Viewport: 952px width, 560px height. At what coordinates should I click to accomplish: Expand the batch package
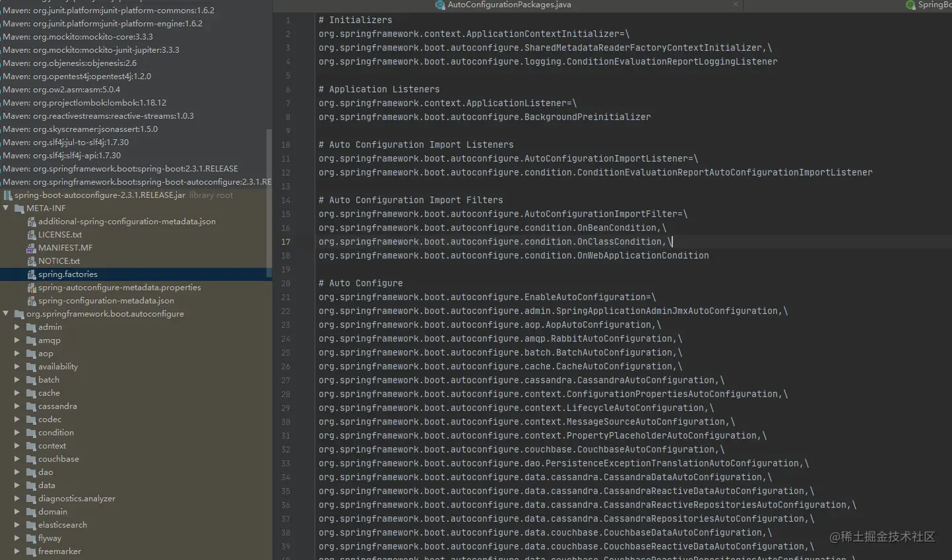17,380
